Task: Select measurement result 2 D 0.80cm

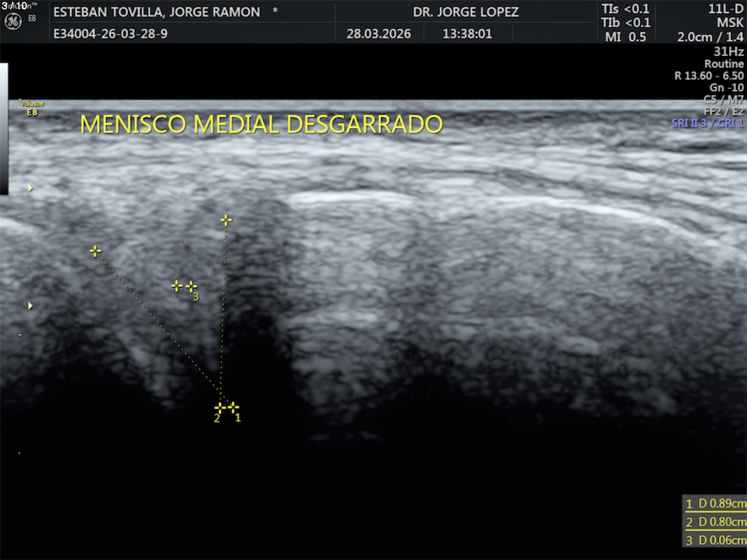Action: point(715,521)
